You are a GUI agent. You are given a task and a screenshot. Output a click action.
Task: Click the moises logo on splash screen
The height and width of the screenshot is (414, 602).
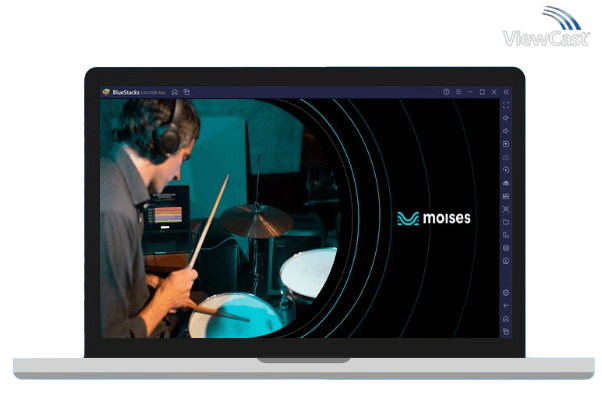point(434,218)
